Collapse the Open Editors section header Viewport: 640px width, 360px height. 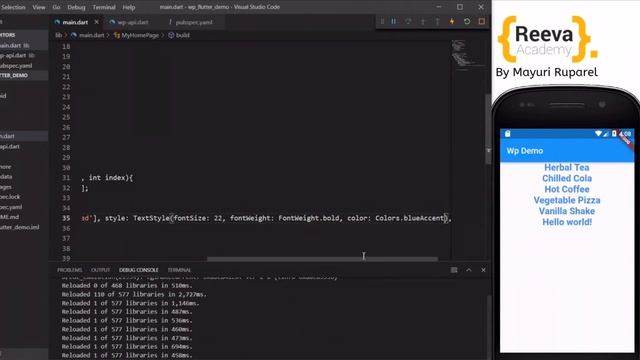click(24, 35)
